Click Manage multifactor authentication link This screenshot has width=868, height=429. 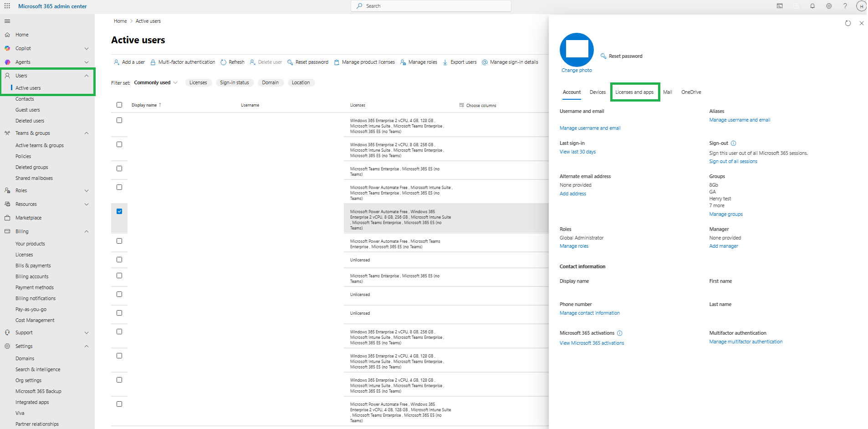746,342
